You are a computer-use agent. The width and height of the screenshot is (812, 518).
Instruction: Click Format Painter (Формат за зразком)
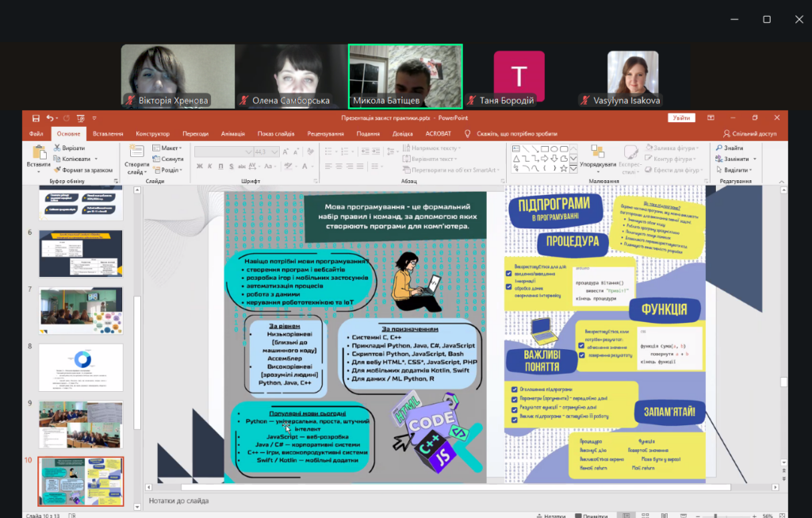coord(58,170)
